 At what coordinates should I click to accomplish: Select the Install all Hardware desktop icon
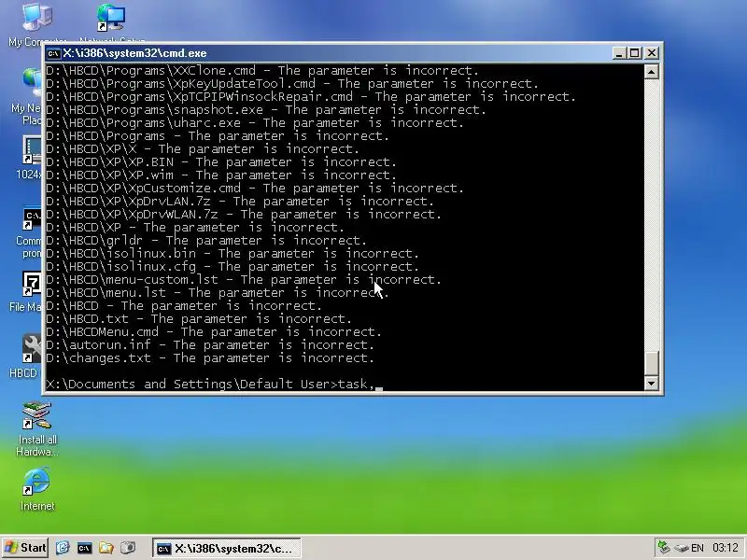[37, 428]
